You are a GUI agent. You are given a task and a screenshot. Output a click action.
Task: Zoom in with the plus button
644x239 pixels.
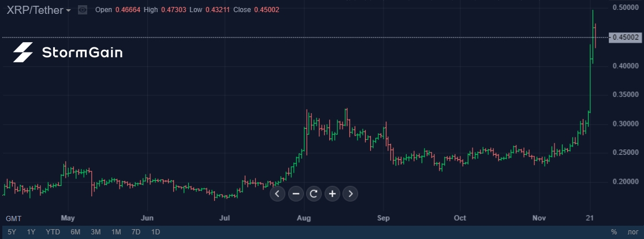pyautogui.click(x=332, y=193)
